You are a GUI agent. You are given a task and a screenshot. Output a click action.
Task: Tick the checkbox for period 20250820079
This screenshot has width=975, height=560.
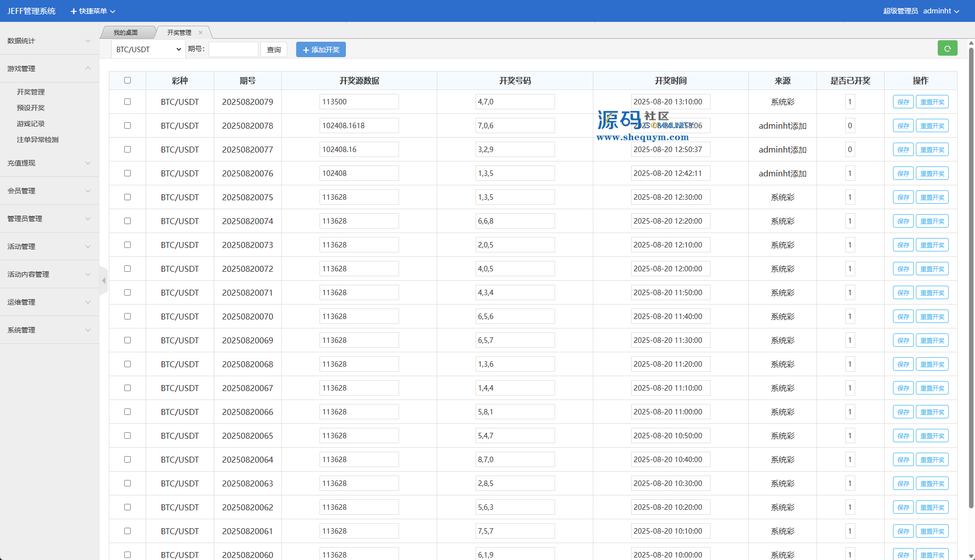tap(127, 102)
